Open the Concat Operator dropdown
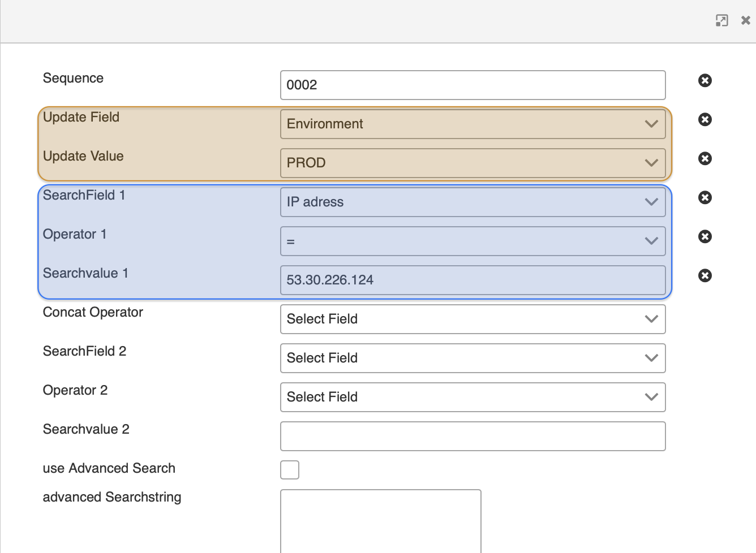This screenshot has height=553, width=756. click(472, 319)
